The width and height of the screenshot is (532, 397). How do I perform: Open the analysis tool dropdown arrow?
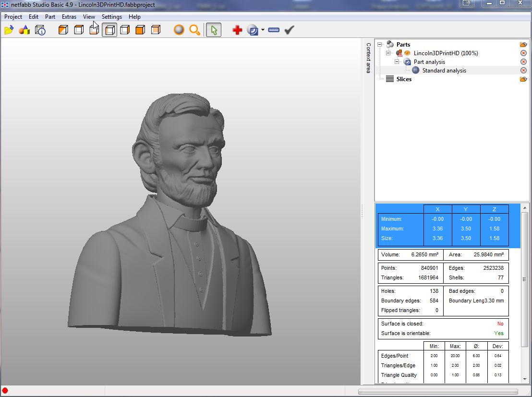263,30
